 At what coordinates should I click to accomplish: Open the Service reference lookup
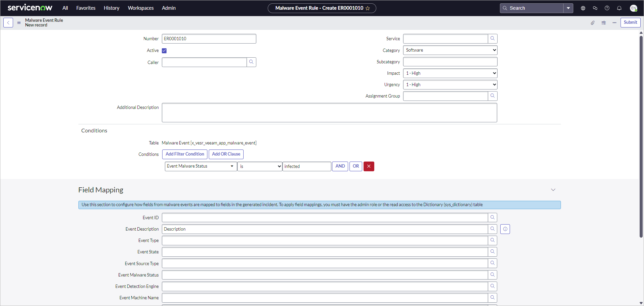tap(492, 38)
